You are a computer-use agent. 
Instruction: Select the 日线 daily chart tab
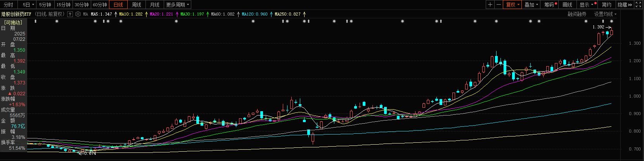pyautogui.click(x=118, y=5)
